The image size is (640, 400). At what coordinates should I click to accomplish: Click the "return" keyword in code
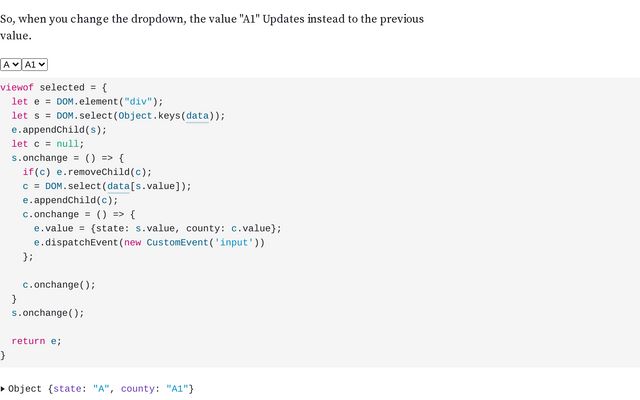pyautogui.click(x=28, y=341)
